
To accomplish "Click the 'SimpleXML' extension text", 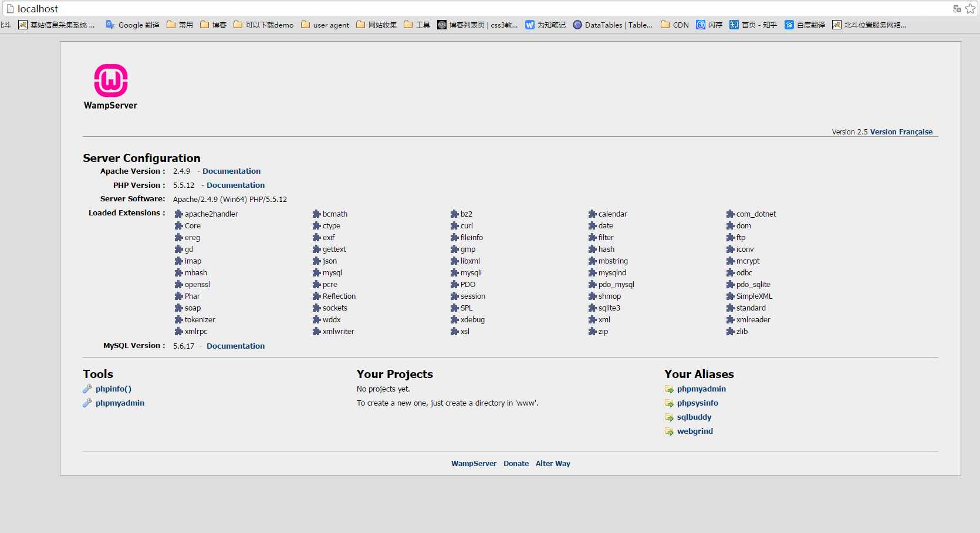I will [754, 296].
